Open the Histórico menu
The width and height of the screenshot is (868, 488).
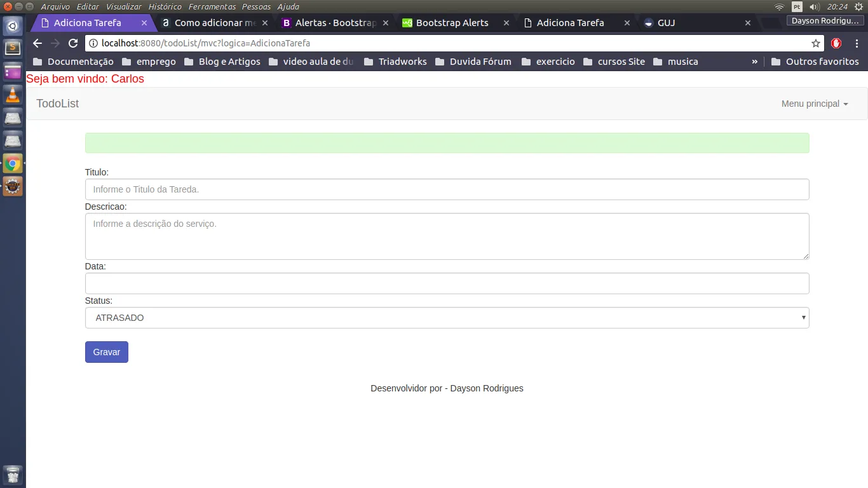(165, 6)
